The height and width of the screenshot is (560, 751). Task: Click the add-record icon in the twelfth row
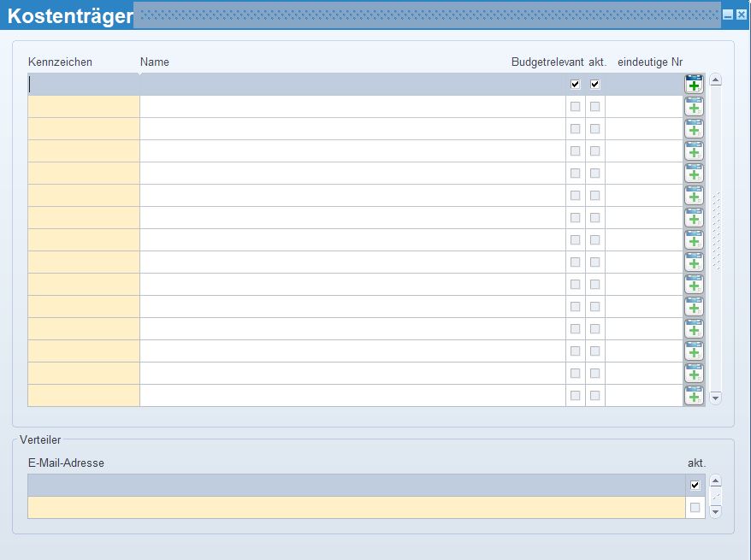point(694,328)
